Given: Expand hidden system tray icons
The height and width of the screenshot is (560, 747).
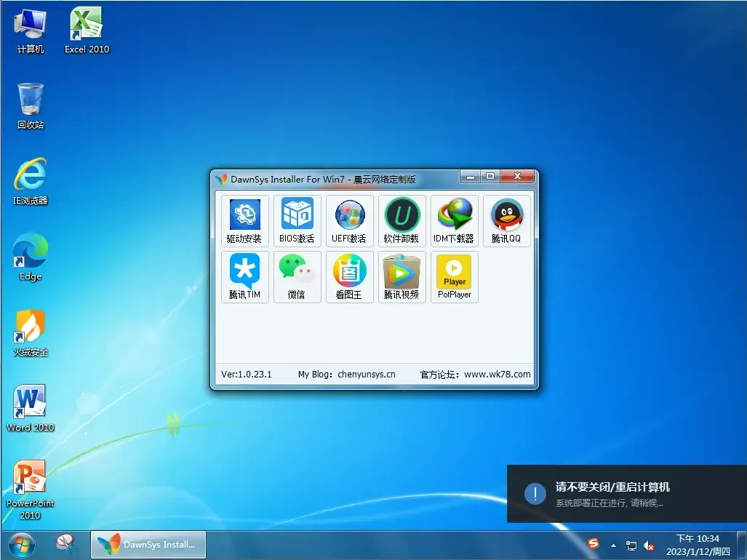Looking at the screenshot, I should (613, 544).
